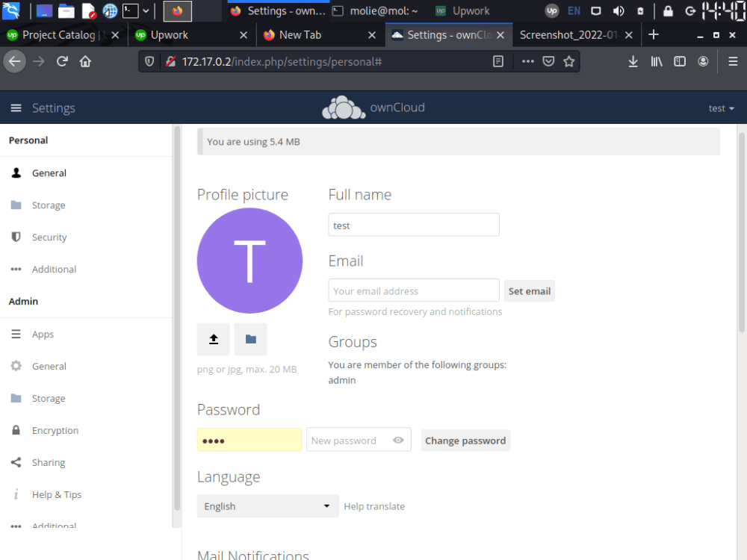This screenshot has width=747, height=560.
Task: Expand the English language dropdown
Action: [267, 506]
